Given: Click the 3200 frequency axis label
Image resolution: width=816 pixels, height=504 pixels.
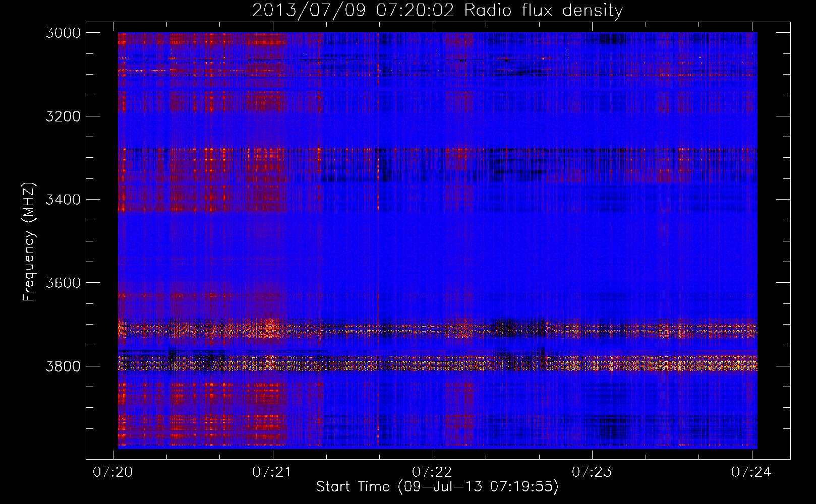Looking at the screenshot, I should click(63, 116).
